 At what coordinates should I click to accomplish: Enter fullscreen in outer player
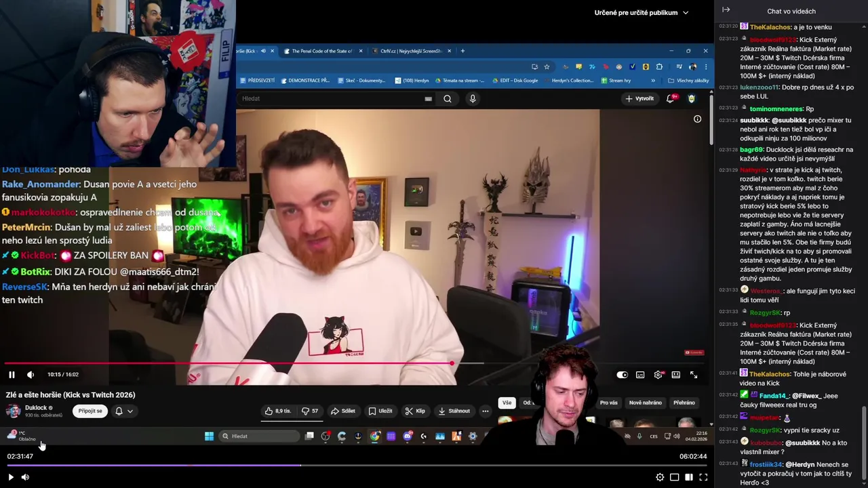click(703, 477)
